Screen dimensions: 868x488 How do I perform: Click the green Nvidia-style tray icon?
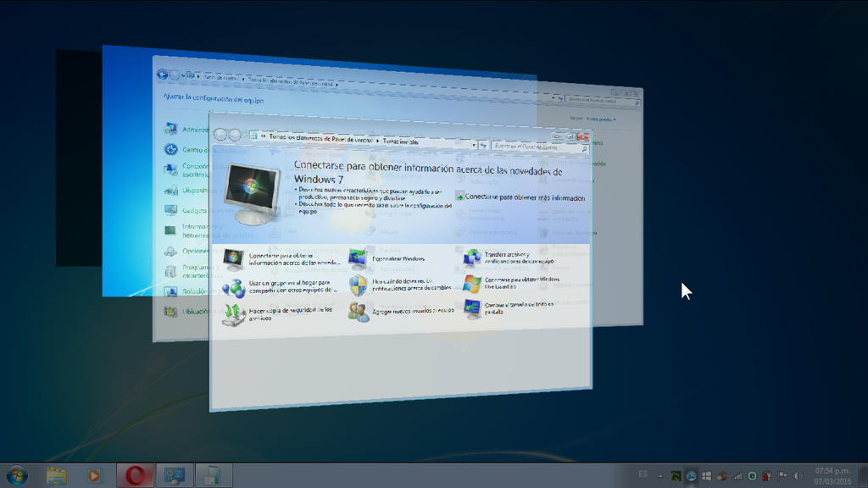[x=676, y=476]
